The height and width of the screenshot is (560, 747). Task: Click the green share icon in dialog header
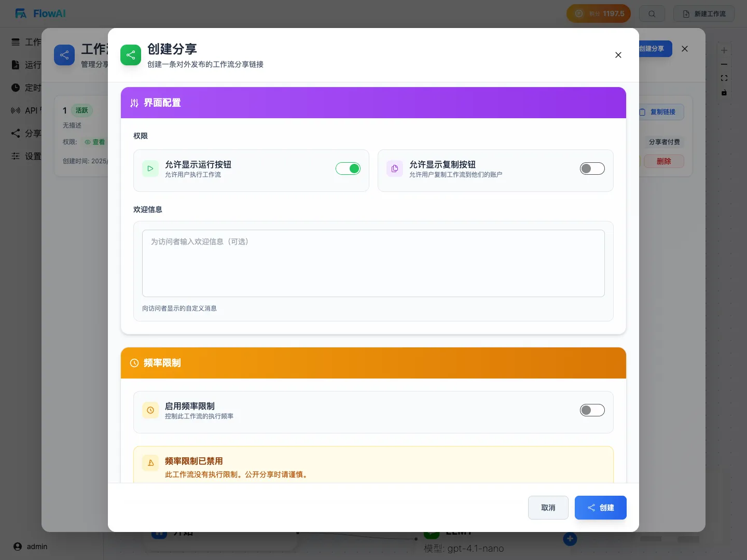[131, 55]
